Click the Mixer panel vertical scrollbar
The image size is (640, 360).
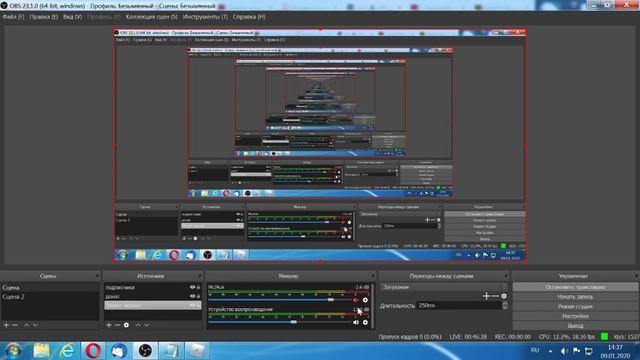(372, 305)
